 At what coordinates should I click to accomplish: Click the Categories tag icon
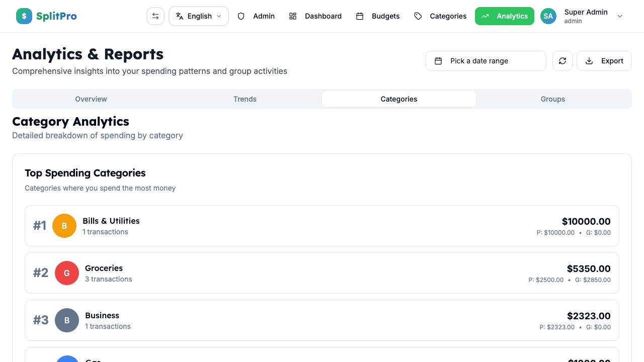click(x=418, y=16)
